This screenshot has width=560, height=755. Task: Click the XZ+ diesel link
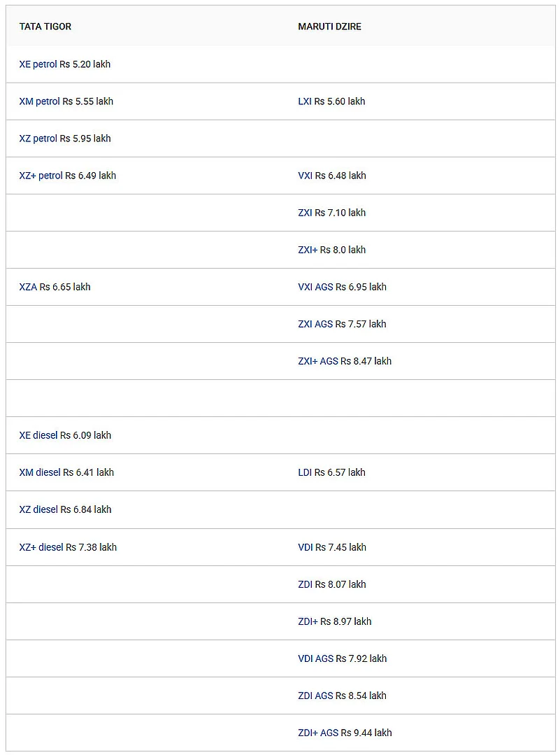tap(41, 547)
